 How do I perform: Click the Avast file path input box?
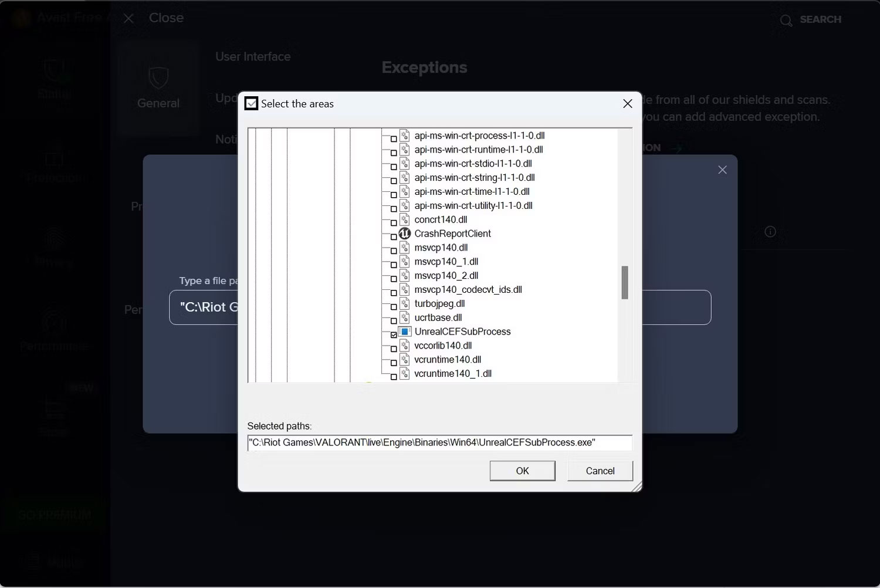pos(440,307)
